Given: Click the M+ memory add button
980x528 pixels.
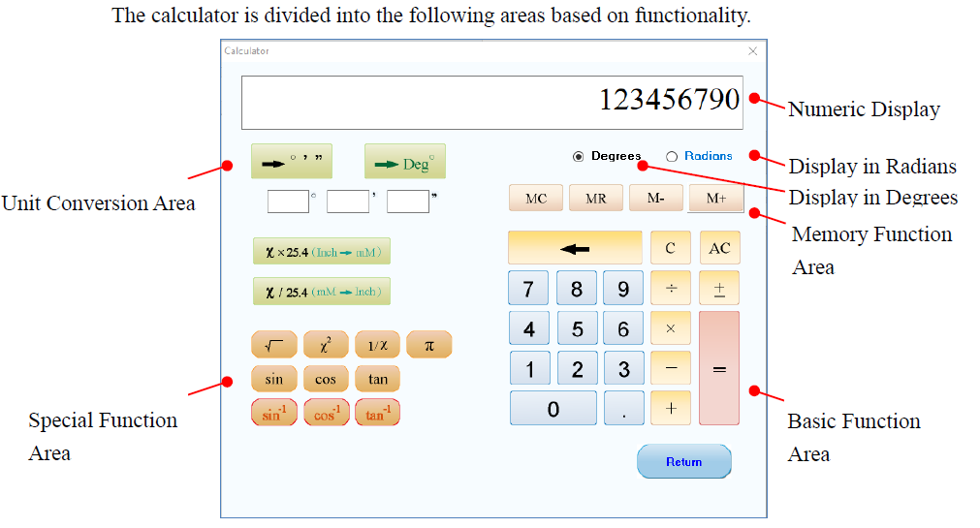Looking at the screenshot, I should 715,198.
